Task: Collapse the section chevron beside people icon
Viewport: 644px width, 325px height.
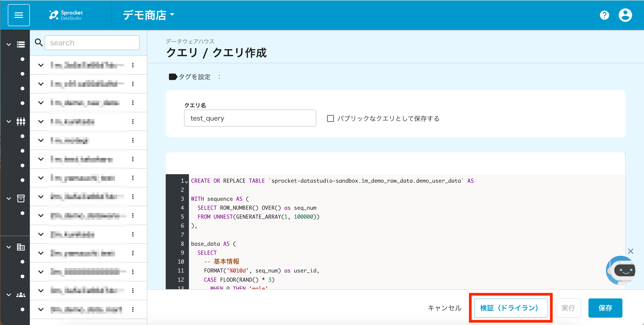Action: (x=9, y=295)
